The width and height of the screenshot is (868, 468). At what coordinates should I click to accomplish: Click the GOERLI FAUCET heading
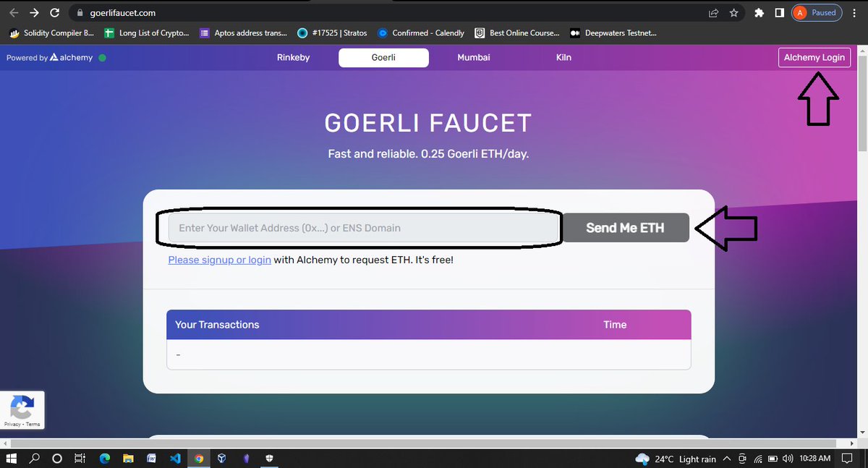tap(428, 124)
